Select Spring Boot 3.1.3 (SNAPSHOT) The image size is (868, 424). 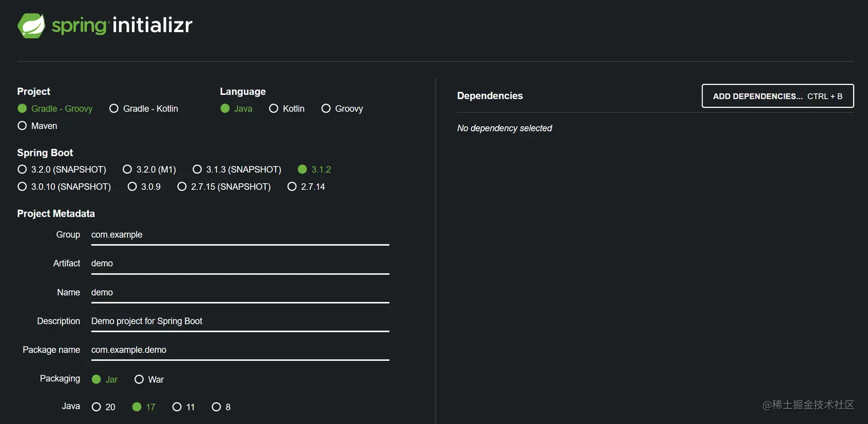coord(237,169)
